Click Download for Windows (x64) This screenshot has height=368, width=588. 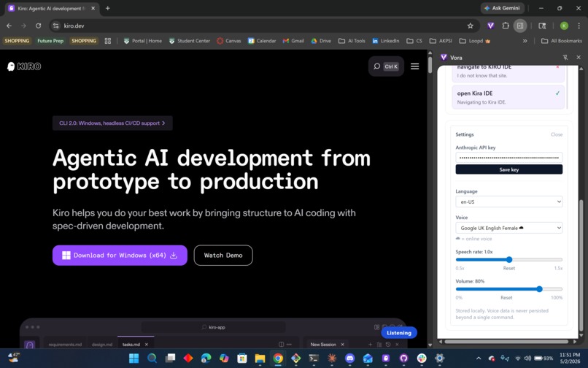(x=120, y=256)
